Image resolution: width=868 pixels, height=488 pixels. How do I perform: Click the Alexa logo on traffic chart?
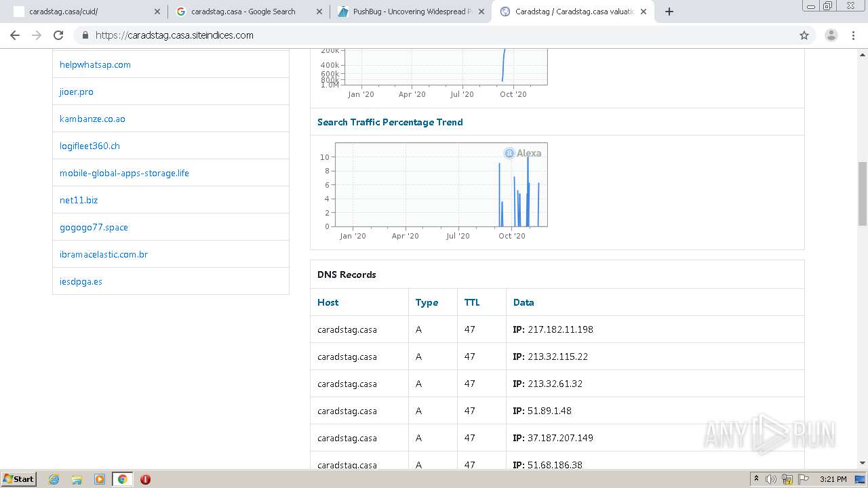tap(523, 153)
